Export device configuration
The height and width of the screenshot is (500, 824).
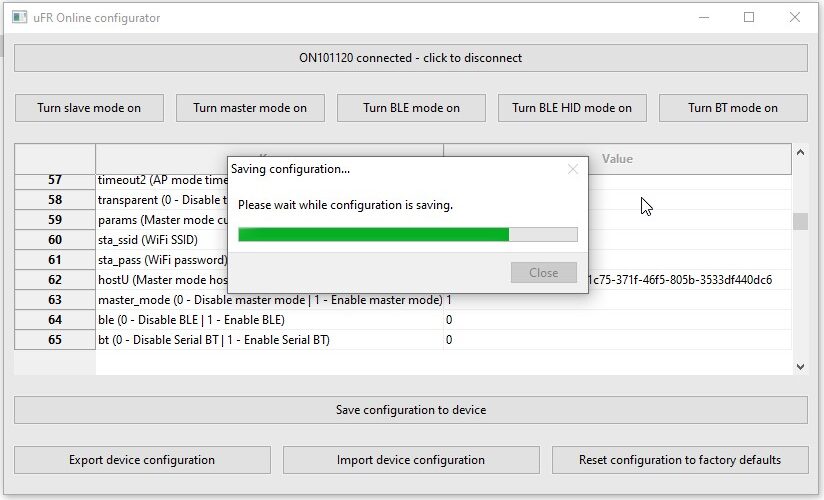coord(142,460)
